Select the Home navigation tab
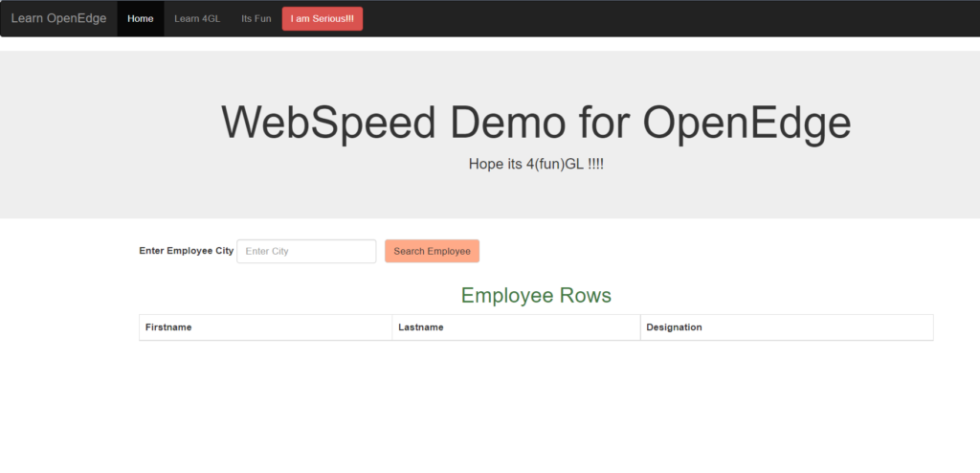 (140, 18)
